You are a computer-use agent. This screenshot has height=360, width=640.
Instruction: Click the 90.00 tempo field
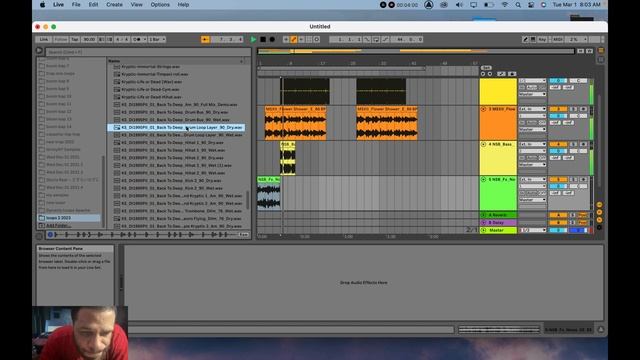(x=89, y=40)
